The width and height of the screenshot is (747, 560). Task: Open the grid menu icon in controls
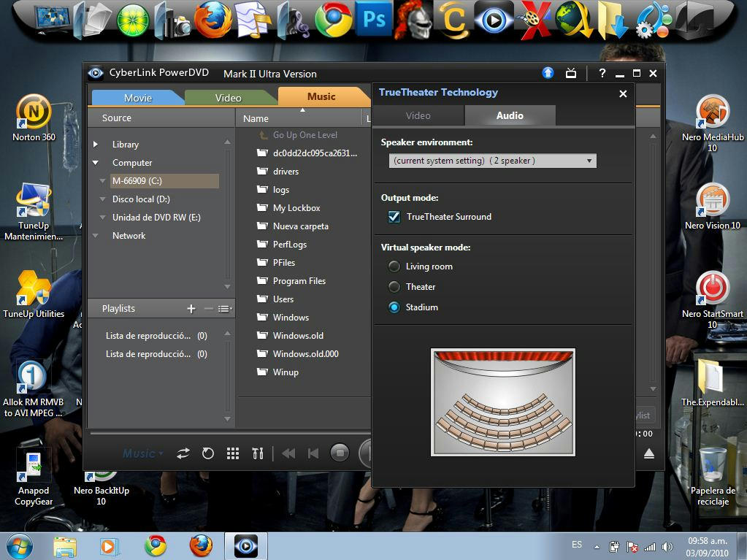point(232,453)
